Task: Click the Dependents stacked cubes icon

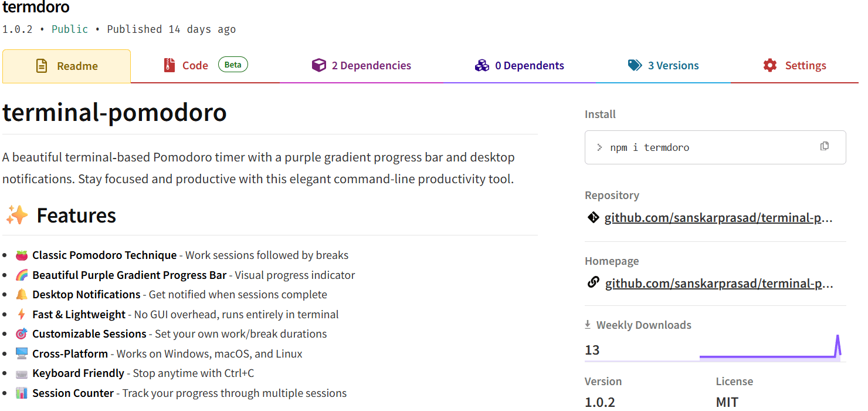Action: [x=482, y=65]
